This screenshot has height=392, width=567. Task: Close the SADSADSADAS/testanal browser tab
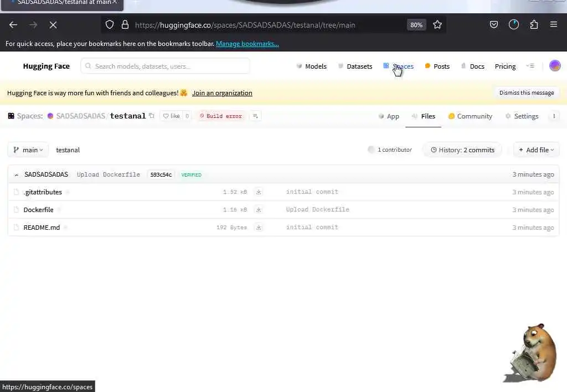pos(115,2)
